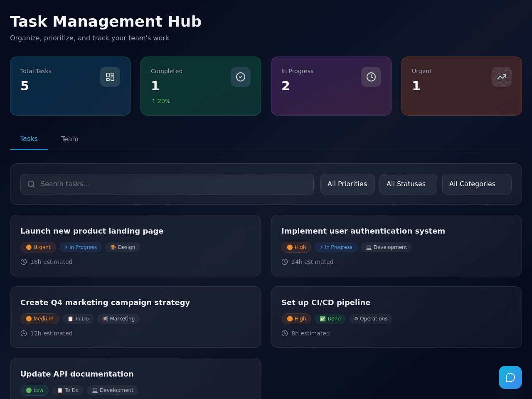This screenshot has height=399, width=532.
Task: Click the 12h estimated text
Action: [52, 333]
